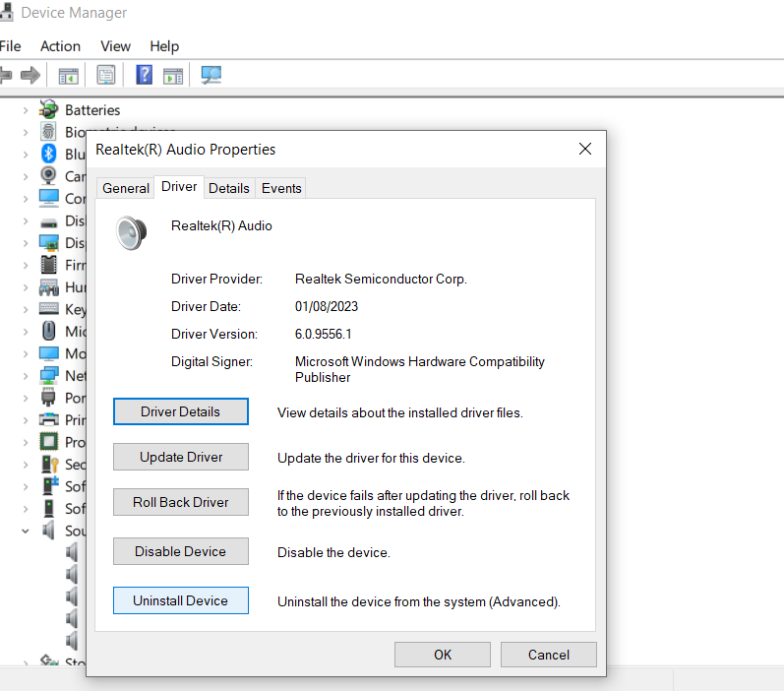Viewport: 784px width, 691px height.
Task: Open the File menu
Action: (10, 46)
